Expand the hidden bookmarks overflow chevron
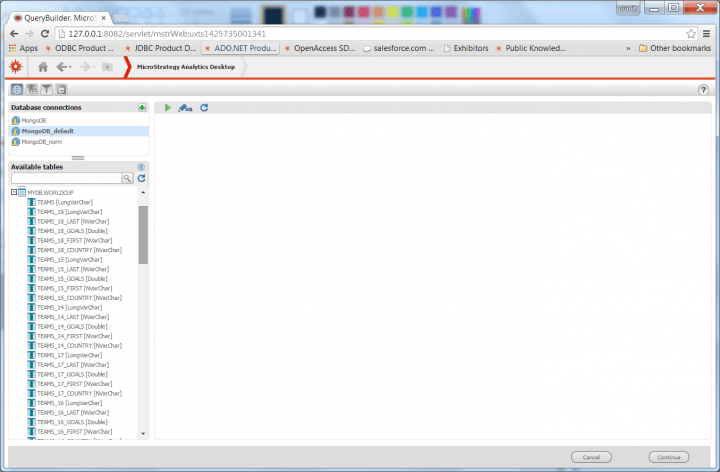 pyautogui.click(x=628, y=48)
